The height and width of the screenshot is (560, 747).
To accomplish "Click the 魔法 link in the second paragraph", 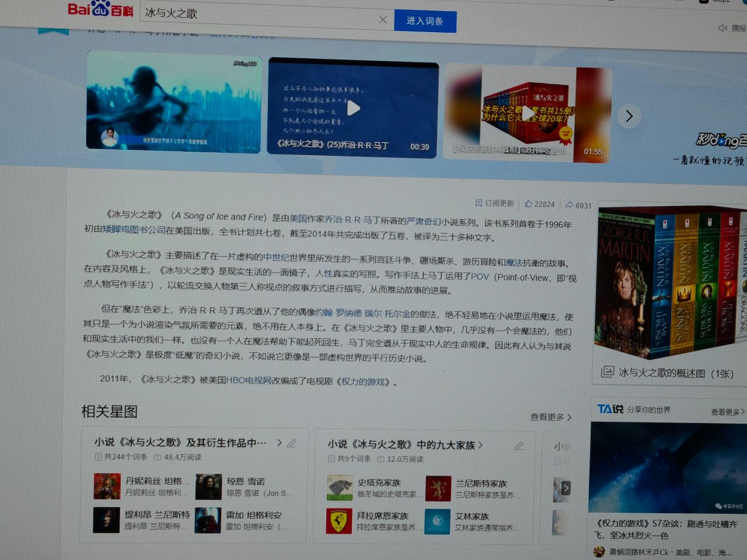I will (x=514, y=262).
